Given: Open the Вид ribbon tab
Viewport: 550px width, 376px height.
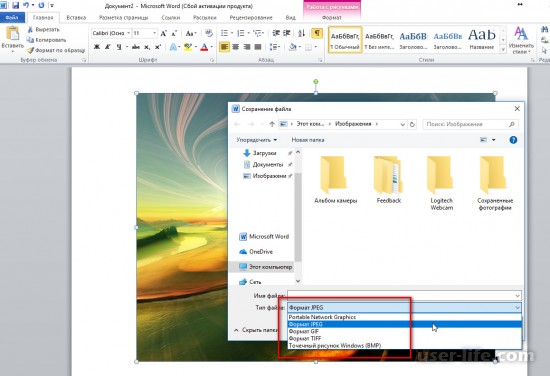Looking at the screenshot, I should pyautogui.click(x=290, y=17).
